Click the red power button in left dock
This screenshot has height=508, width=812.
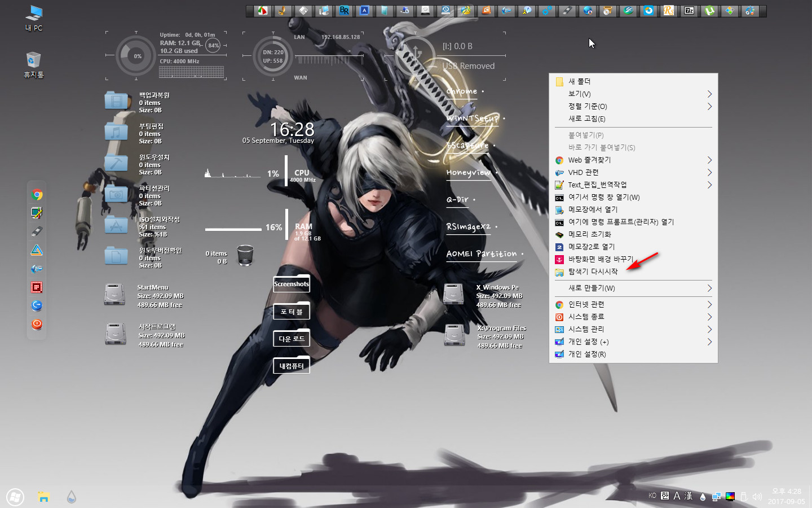point(37,324)
